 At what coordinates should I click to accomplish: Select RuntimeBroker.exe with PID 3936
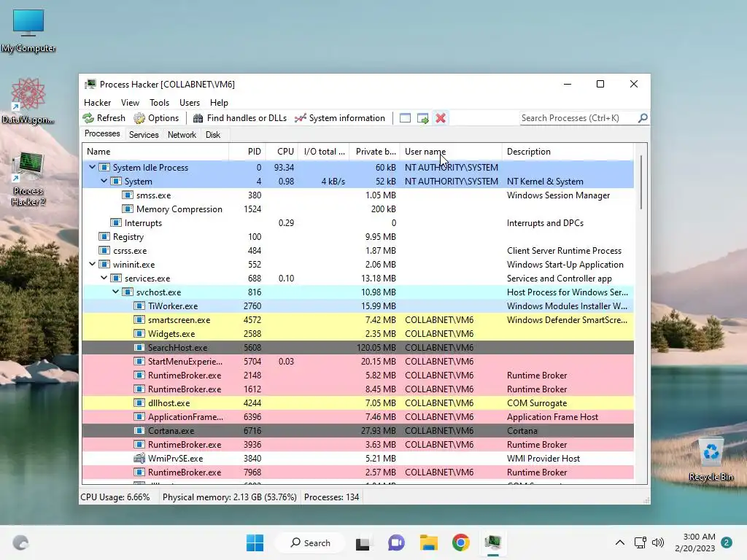[357, 444]
